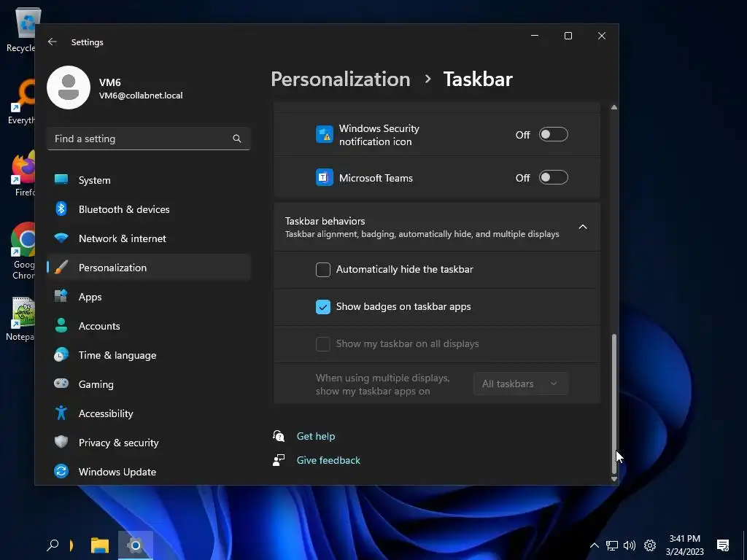Click the Taskbar page heading
The image size is (747, 560).
(x=478, y=79)
